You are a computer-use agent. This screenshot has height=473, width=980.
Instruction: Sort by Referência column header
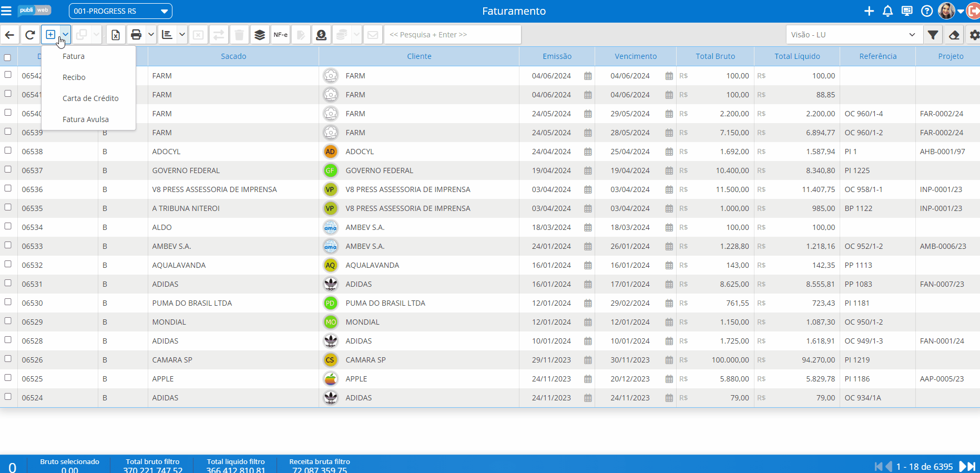pos(878,56)
